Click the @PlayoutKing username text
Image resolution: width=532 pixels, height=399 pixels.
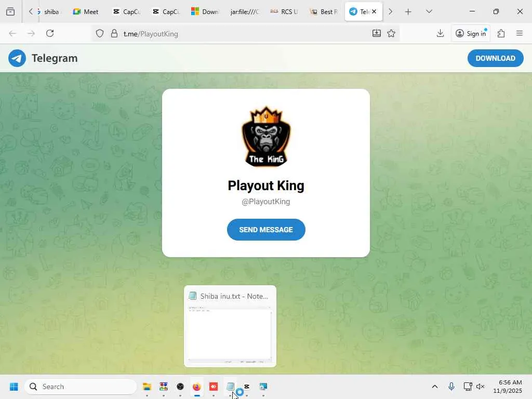pos(266,202)
